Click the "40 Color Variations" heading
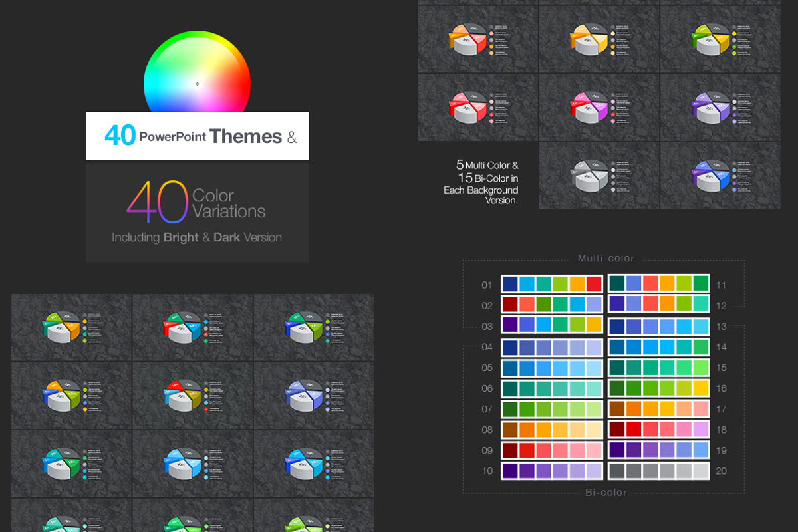This screenshot has width=798, height=532. click(197, 202)
